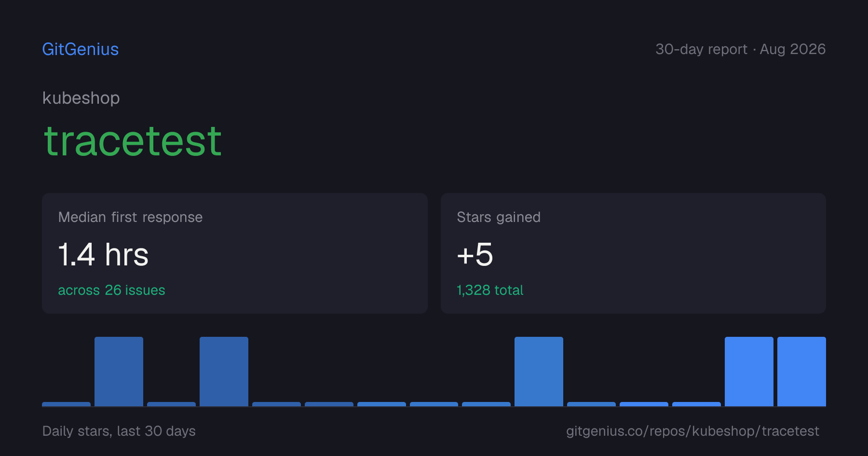Click the Daily stars, last 30 days caption
The image size is (868, 456).
click(x=119, y=431)
